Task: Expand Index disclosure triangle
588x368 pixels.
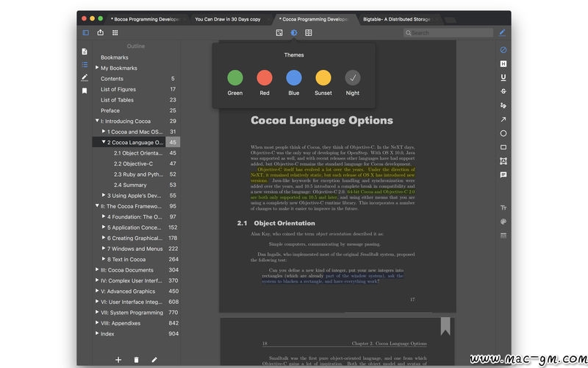Action: (x=97, y=333)
